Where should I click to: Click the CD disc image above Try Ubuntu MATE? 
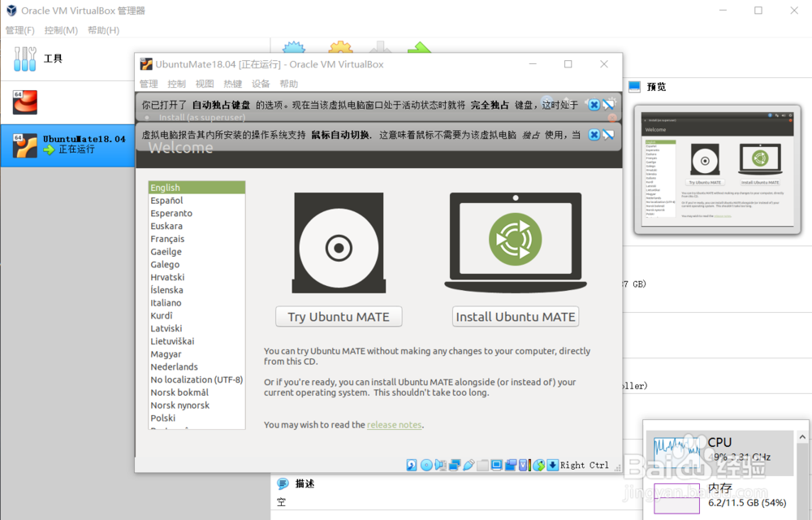[339, 243]
